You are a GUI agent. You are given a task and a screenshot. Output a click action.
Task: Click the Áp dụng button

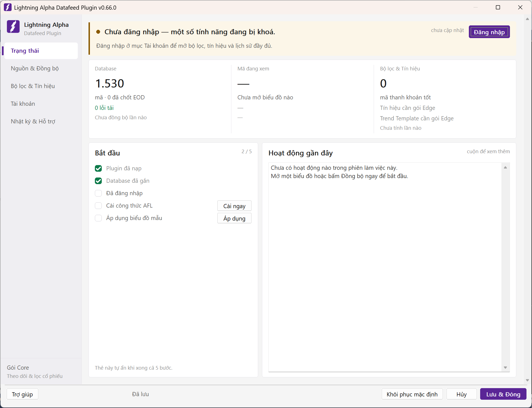click(234, 218)
